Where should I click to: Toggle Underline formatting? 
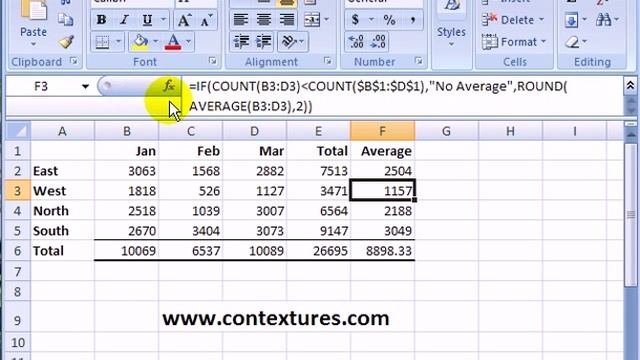click(x=147, y=20)
